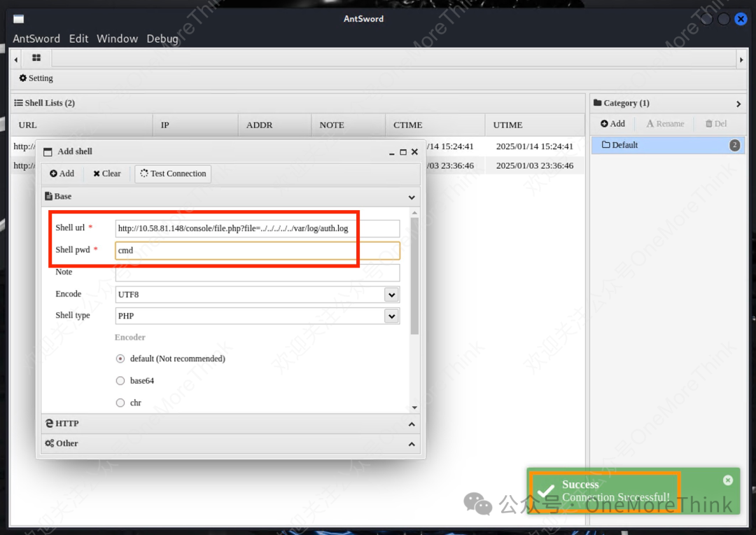Click the CTIME column header

point(435,125)
